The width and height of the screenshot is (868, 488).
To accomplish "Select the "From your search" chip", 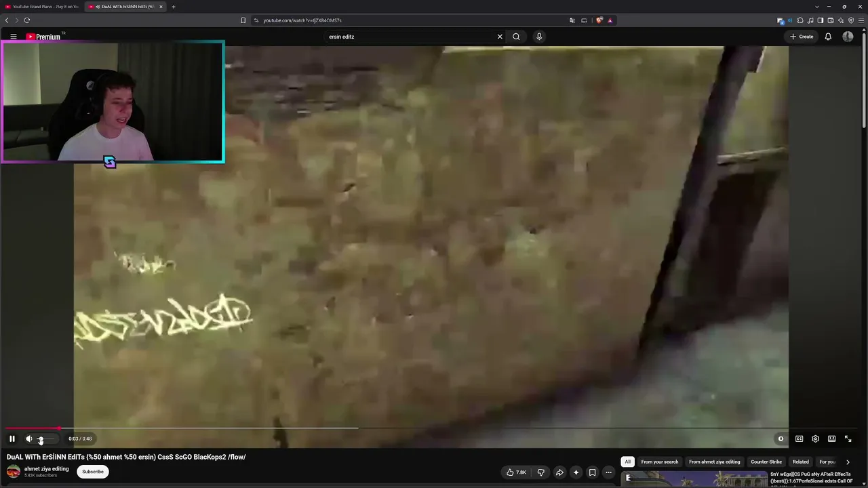I will click(660, 462).
